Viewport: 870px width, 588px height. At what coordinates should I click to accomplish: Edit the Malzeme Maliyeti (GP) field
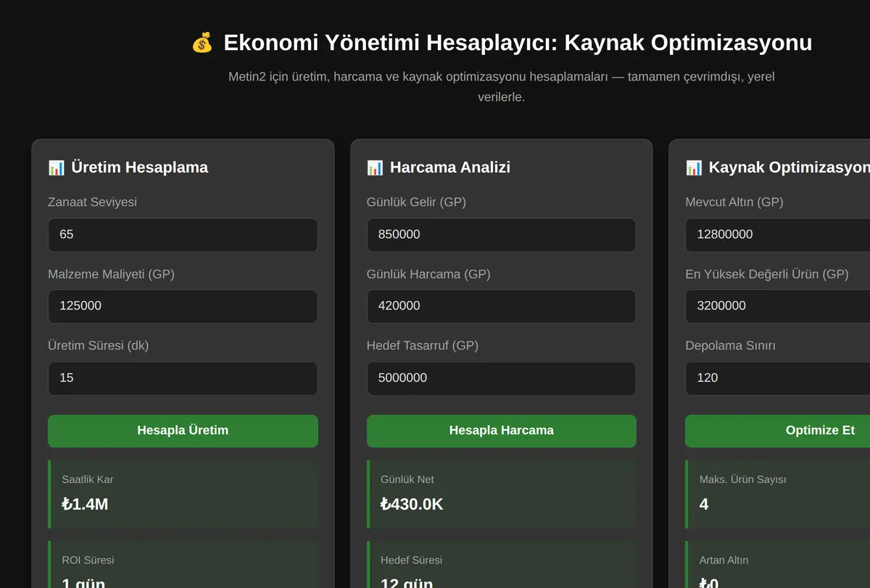(183, 307)
